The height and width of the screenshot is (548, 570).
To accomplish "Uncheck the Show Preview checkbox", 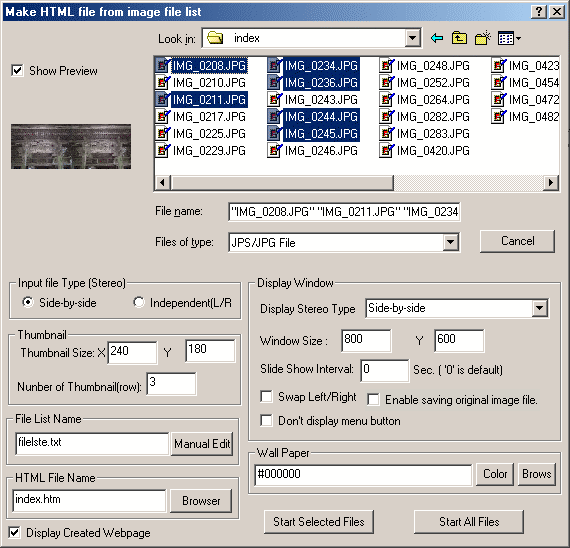I will tap(17, 70).
